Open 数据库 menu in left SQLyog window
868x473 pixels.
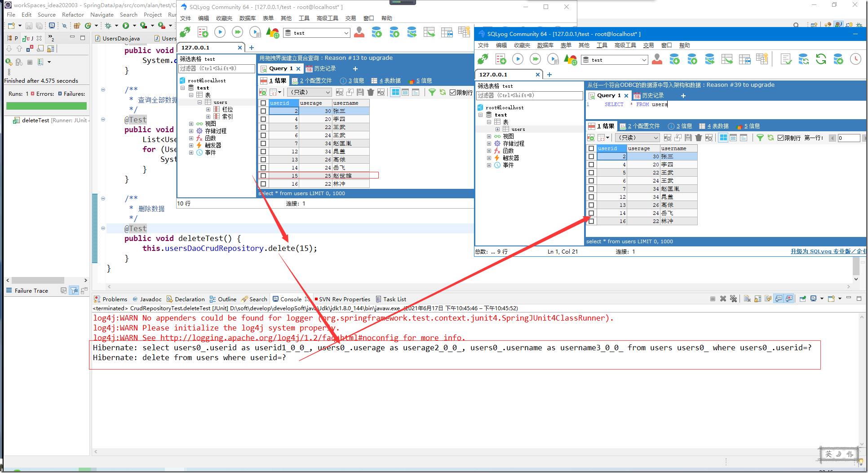pyautogui.click(x=247, y=18)
